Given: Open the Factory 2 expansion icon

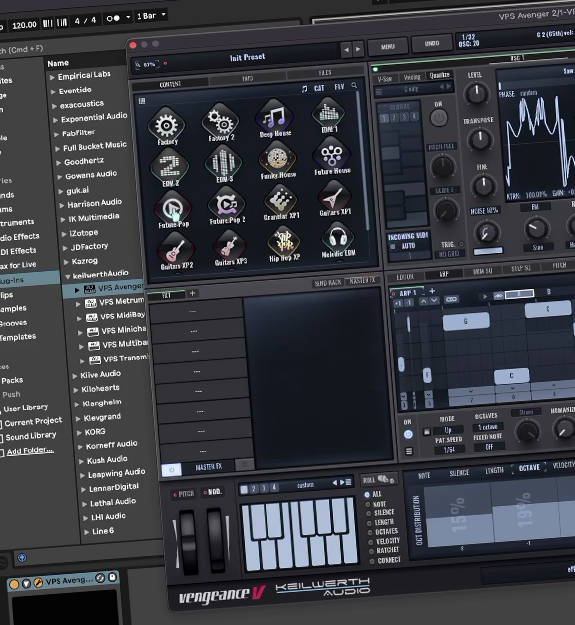Looking at the screenshot, I should (x=220, y=122).
